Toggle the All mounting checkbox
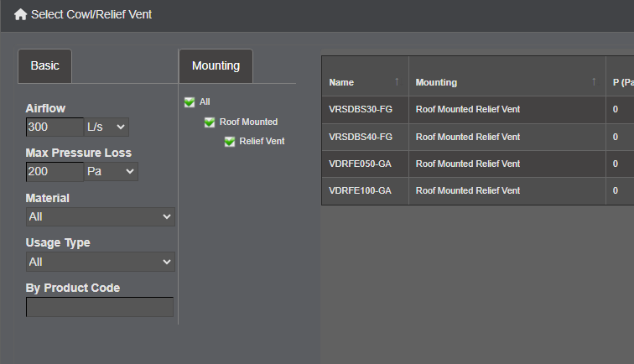The image size is (634, 364). click(190, 102)
